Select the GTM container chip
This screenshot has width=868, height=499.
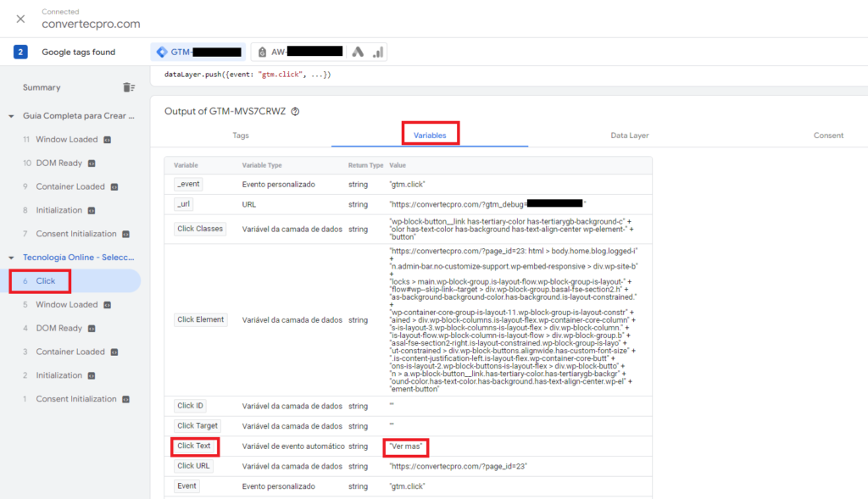pyautogui.click(x=198, y=52)
